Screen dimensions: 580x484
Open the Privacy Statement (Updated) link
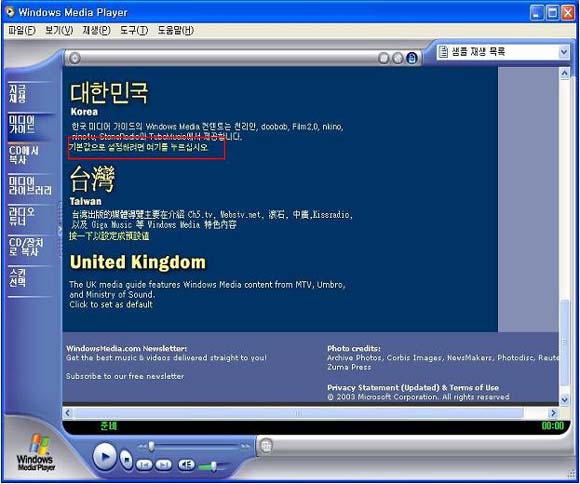pos(383,388)
